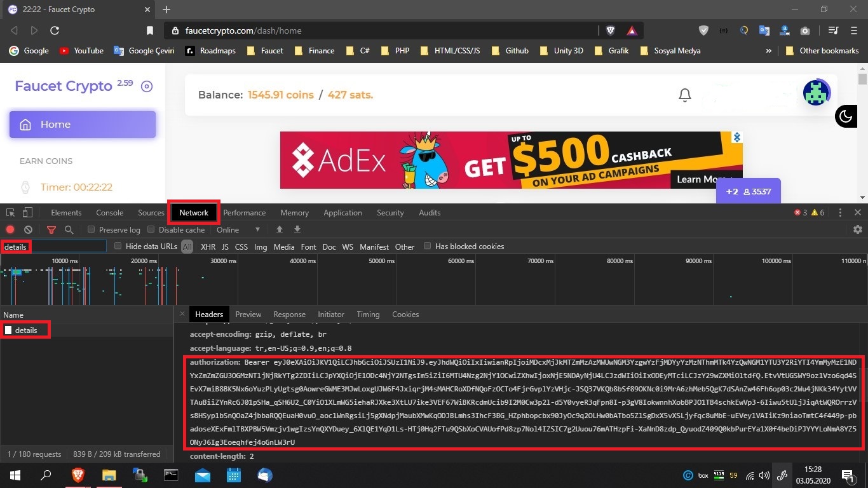Switch to the Sources tab
Screen dimensions: 868x488
pos(151,213)
